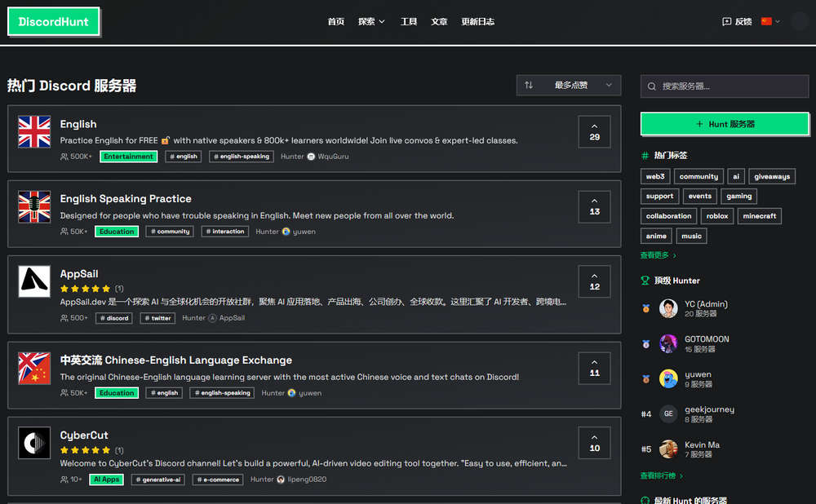Screen dimensions: 816x504
Task: Expand the 探索 navigation dropdown
Action: 371,21
